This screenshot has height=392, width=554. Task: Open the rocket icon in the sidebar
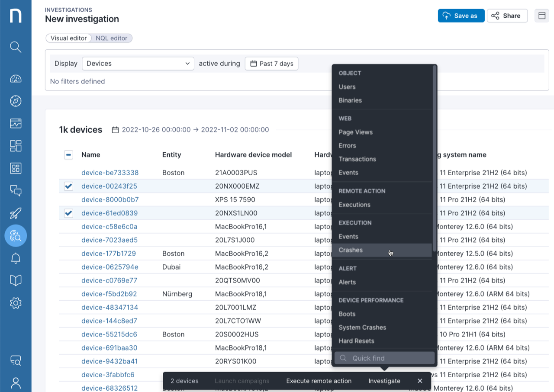pyautogui.click(x=16, y=213)
